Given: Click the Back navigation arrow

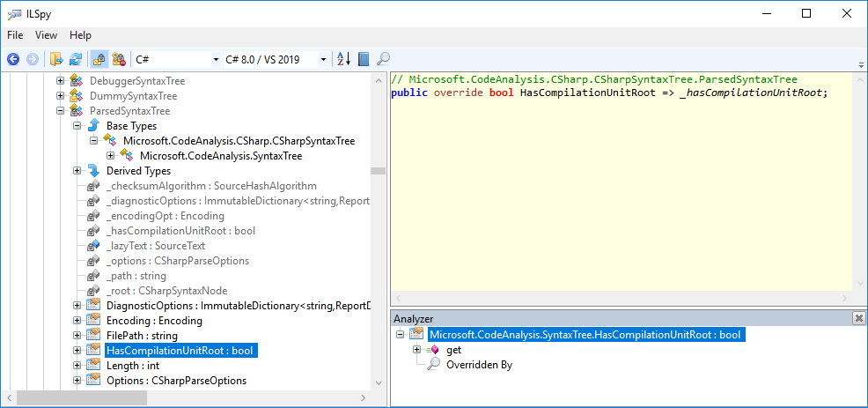Looking at the screenshot, I should (13, 59).
